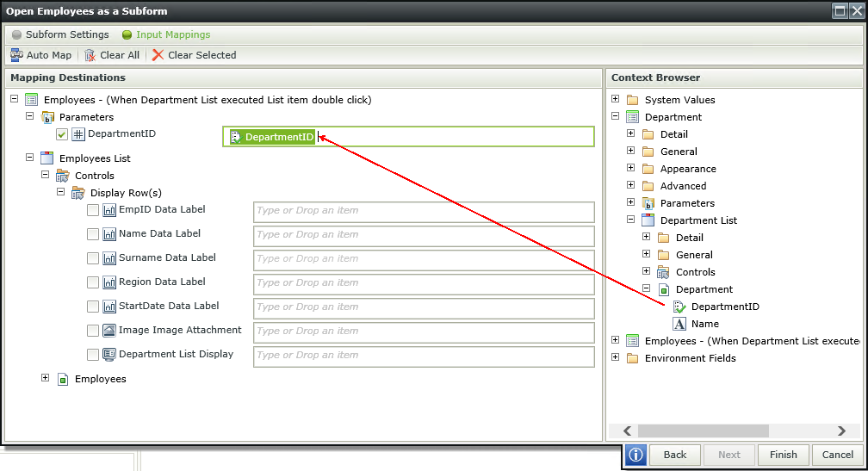This screenshot has height=471, width=868.
Task: Click the hash icon beside DepartmentID parameter
Action: pos(78,134)
